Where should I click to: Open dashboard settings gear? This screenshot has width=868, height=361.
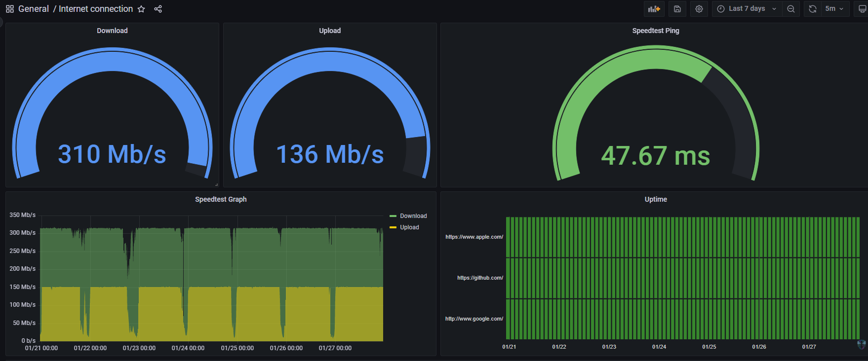tap(699, 9)
